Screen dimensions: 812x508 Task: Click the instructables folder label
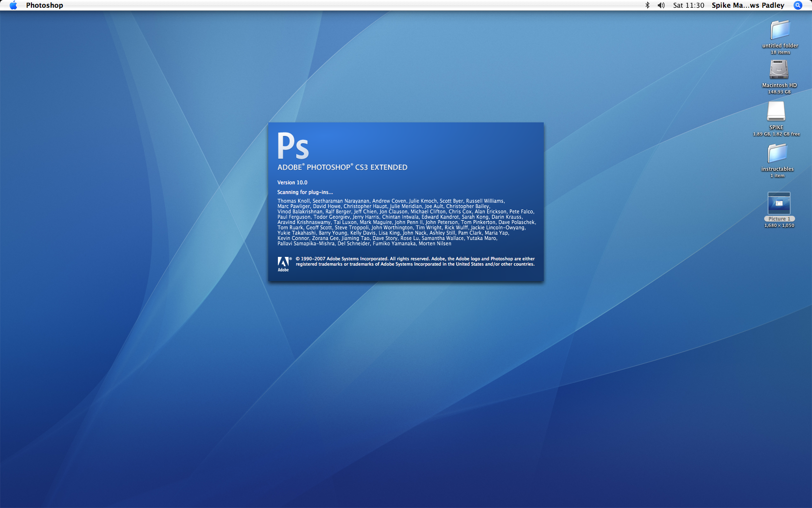point(778,169)
